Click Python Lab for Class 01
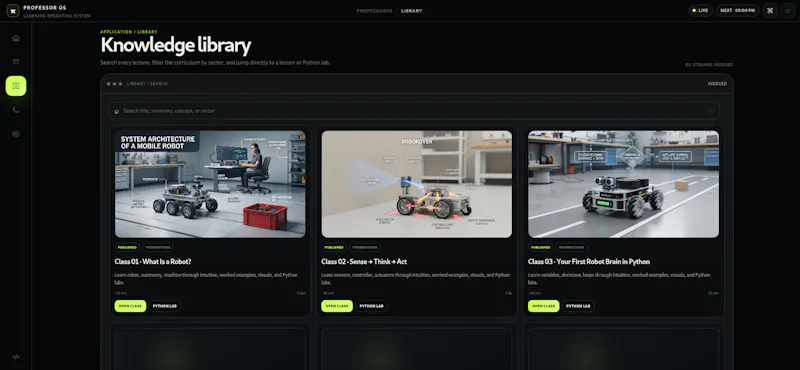800x370 pixels. click(165, 306)
